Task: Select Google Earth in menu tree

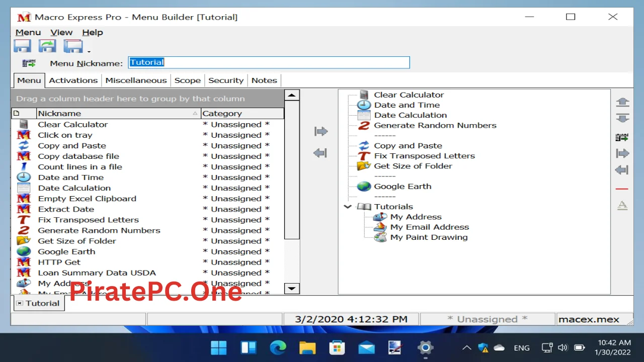Action: (403, 187)
